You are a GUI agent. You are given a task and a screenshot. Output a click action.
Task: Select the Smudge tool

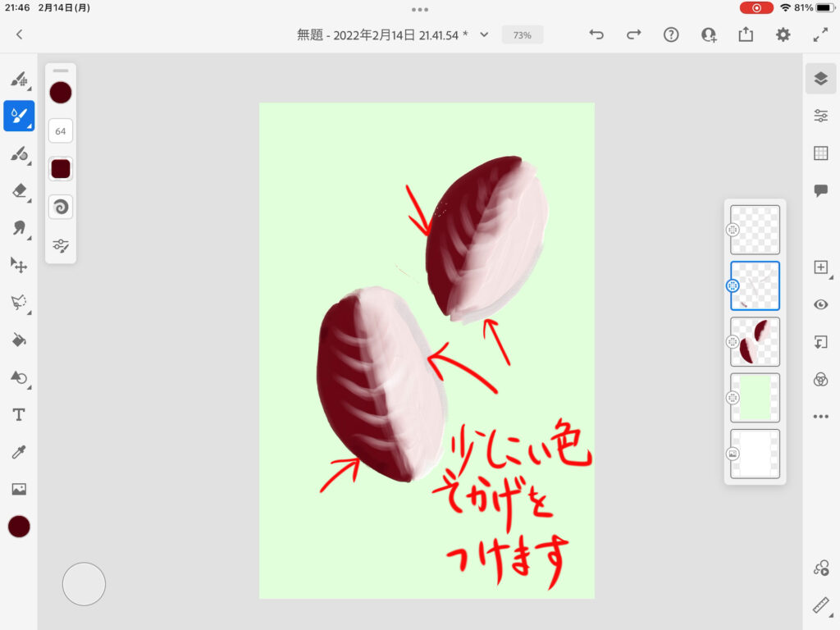(x=18, y=228)
